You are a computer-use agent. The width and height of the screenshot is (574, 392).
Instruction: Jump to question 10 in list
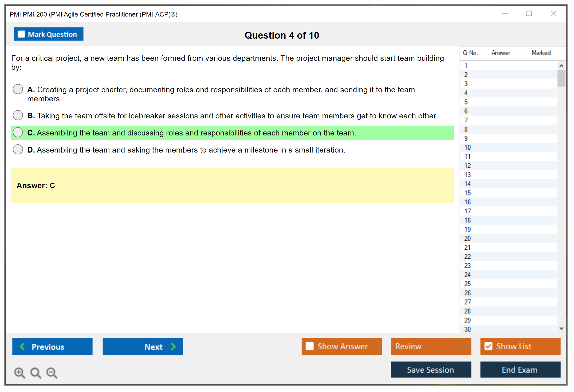(467, 147)
